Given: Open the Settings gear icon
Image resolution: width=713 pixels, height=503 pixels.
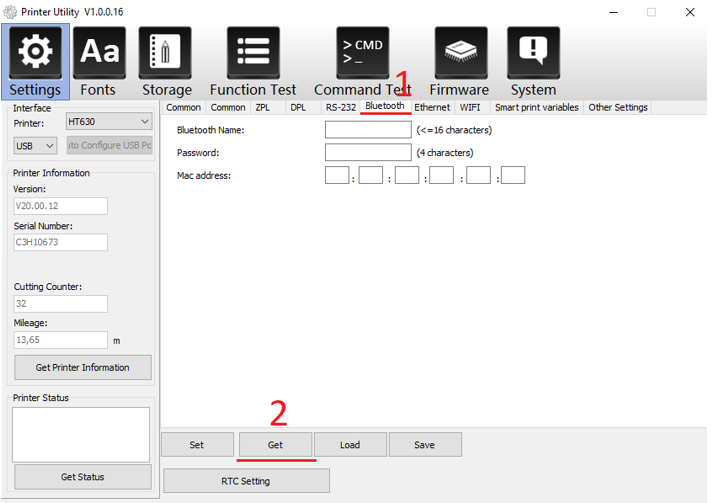Looking at the screenshot, I should (x=36, y=53).
